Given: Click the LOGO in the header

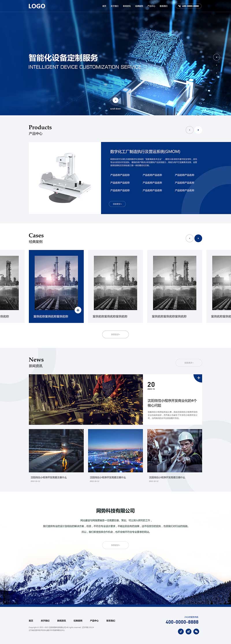Looking at the screenshot, I should (37, 6).
